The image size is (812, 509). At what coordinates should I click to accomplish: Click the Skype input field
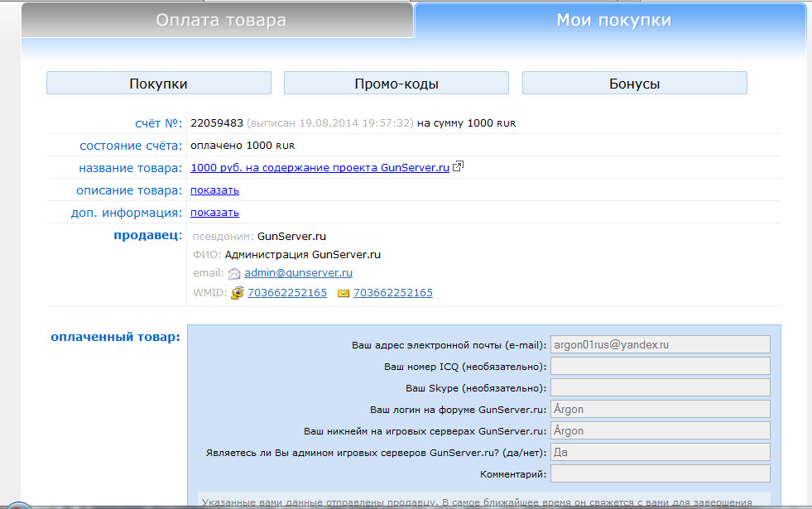click(660, 387)
